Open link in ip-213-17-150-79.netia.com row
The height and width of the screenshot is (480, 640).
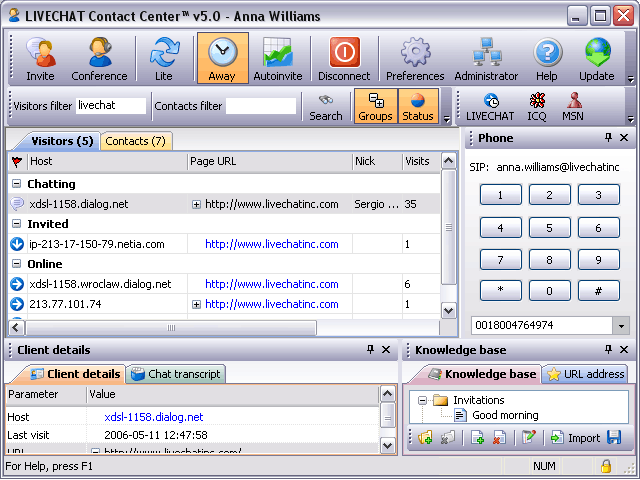(271, 244)
